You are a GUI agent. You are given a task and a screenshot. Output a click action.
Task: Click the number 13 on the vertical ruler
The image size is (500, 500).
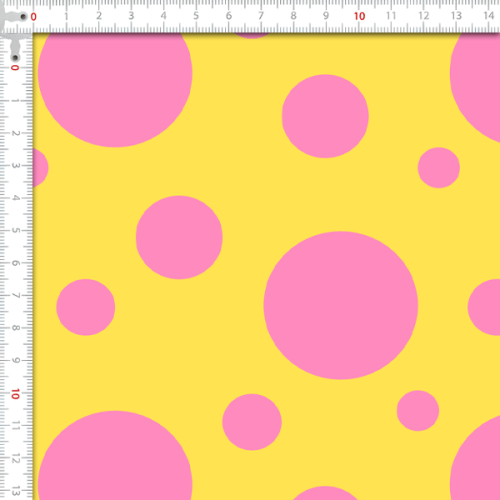16,491
